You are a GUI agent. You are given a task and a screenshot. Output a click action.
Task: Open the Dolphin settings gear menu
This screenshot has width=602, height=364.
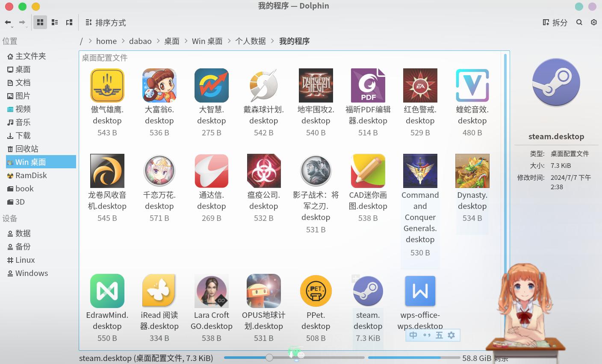pos(594,22)
